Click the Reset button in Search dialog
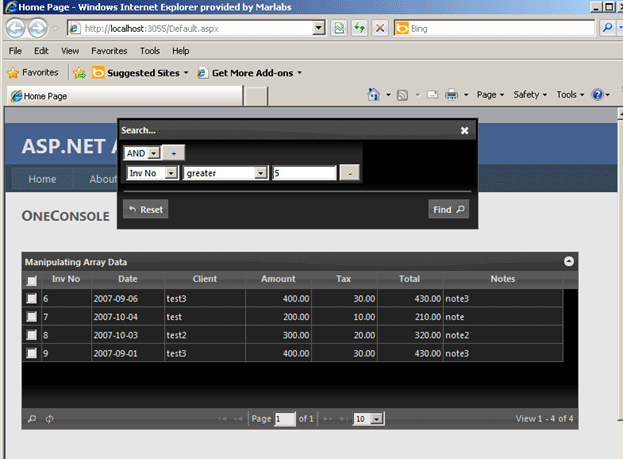 pos(146,209)
